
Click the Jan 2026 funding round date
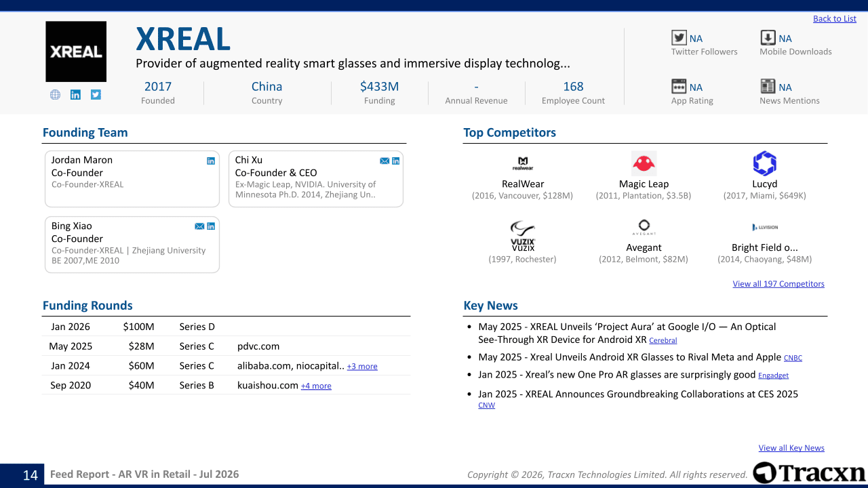[71, 327]
